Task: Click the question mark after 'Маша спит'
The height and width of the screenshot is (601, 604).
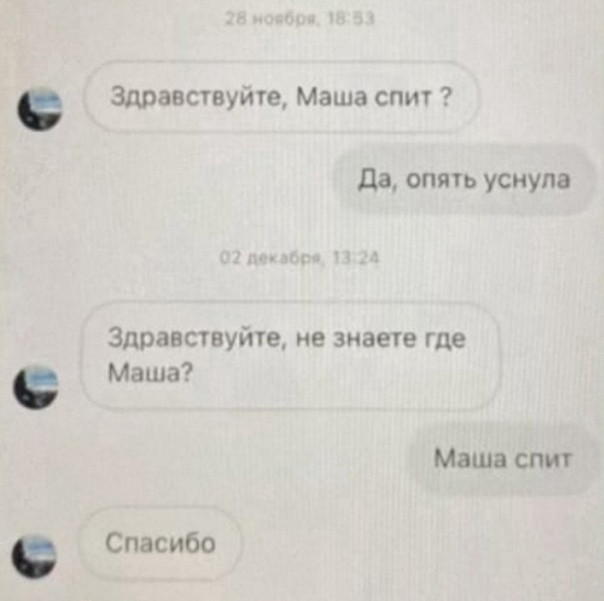Action: [x=445, y=97]
